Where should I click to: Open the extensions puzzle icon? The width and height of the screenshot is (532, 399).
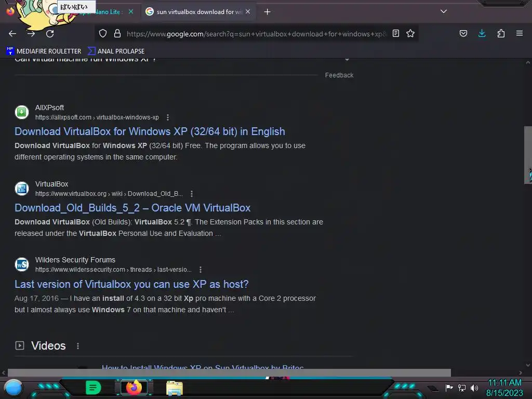click(x=501, y=34)
